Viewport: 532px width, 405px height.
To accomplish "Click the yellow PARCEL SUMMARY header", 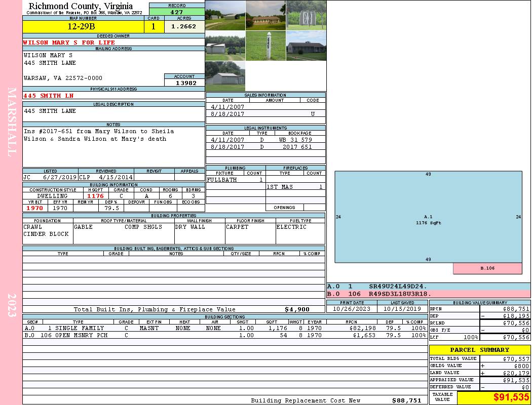I will pyautogui.click(x=479, y=350).
